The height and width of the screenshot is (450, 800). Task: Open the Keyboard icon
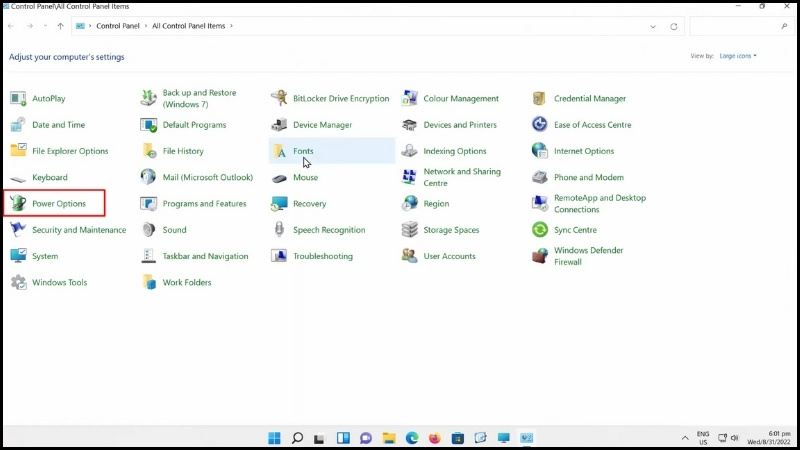[18, 178]
